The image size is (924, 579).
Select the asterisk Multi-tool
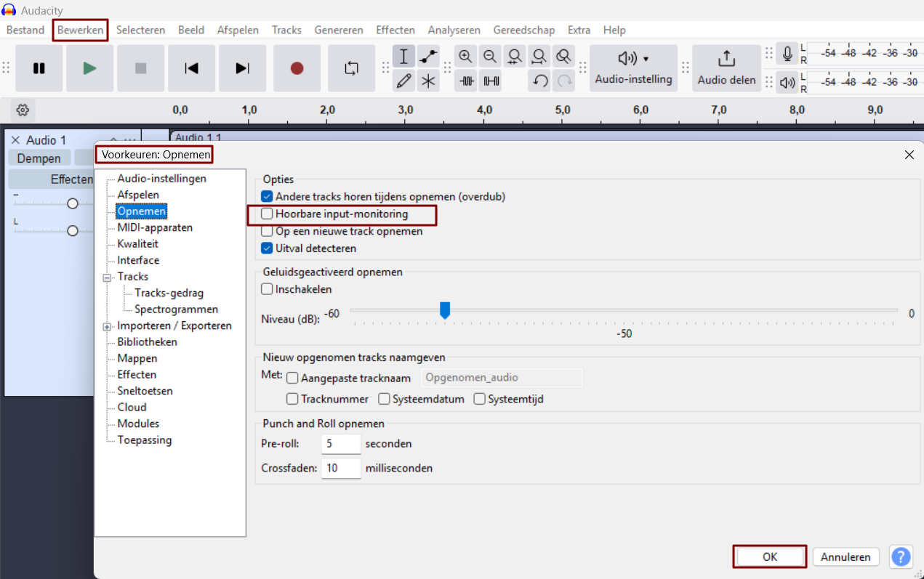pyautogui.click(x=428, y=81)
